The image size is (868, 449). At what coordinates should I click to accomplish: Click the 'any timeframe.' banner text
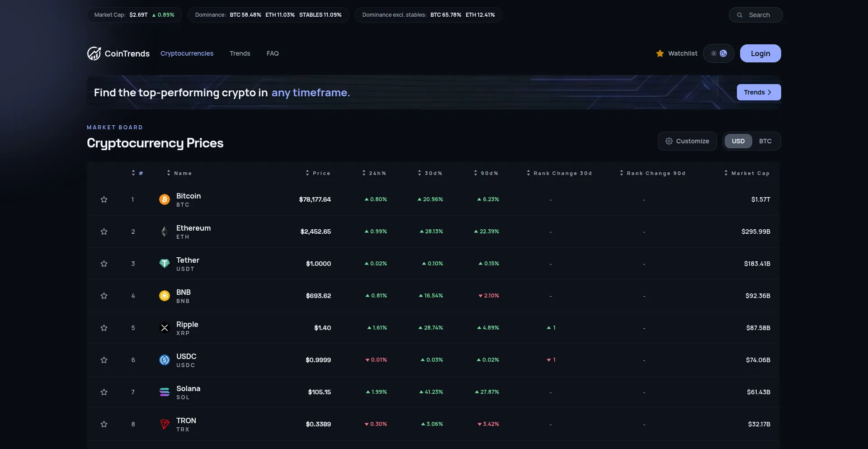point(311,93)
